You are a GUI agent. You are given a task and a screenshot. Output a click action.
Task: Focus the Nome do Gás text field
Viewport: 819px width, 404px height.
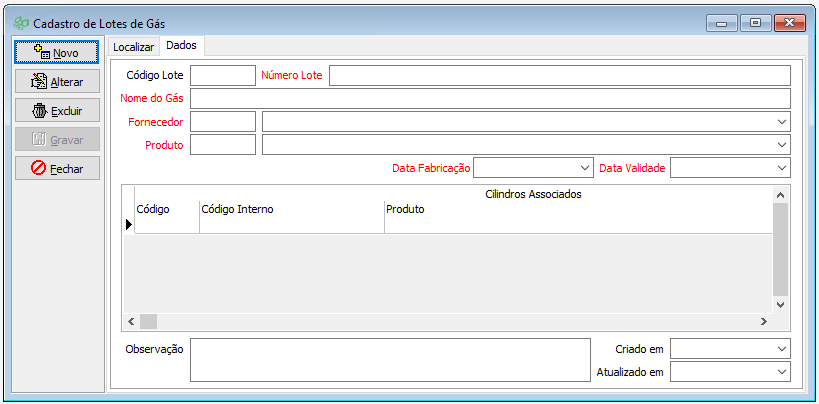490,98
